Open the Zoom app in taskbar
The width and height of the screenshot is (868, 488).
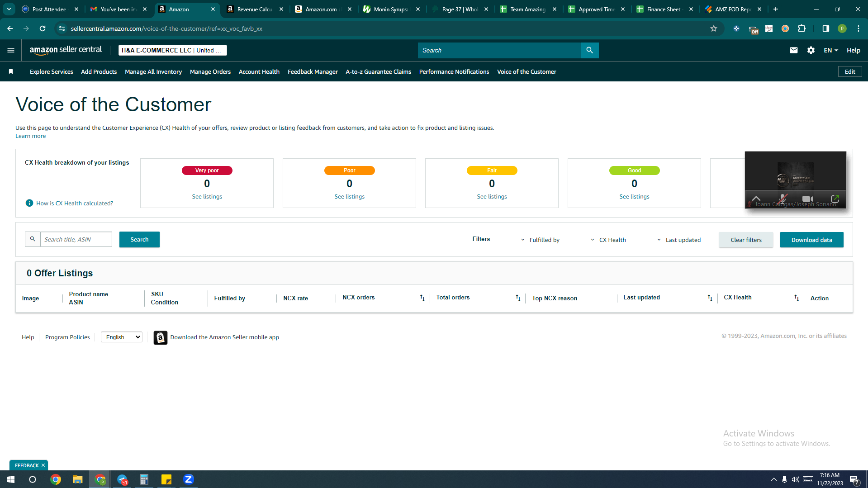189,479
